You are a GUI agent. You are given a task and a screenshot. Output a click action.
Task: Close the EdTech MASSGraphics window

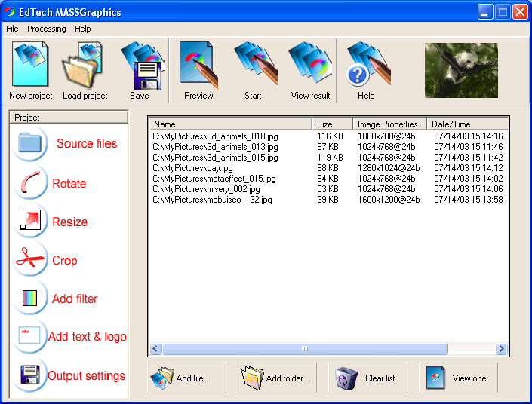point(520,12)
